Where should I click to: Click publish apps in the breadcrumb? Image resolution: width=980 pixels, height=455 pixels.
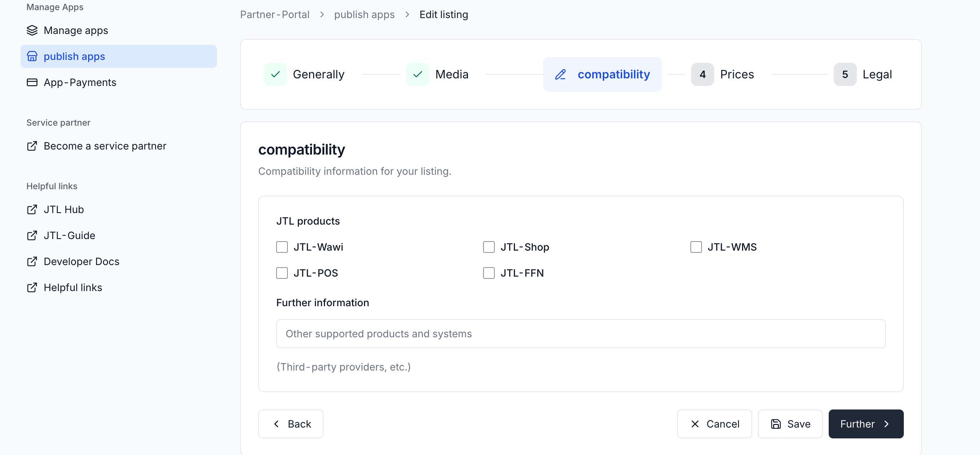(x=364, y=14)
